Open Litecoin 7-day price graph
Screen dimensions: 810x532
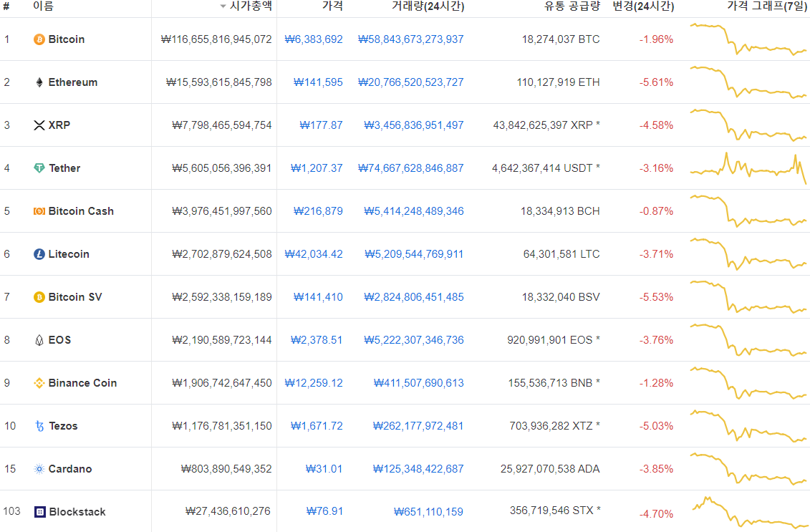(x=748, y=254)
